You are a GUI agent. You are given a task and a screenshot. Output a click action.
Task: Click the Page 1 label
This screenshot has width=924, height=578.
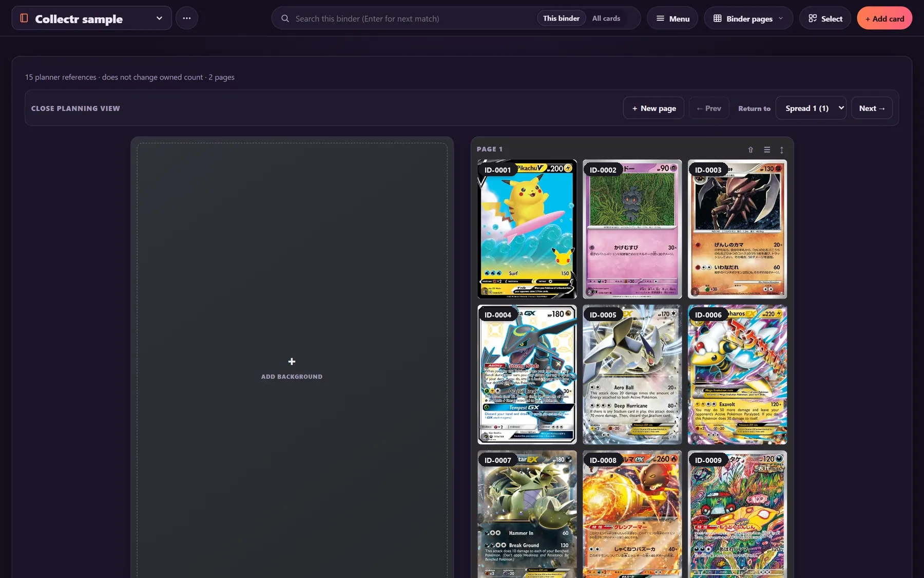tap(489, 149)
